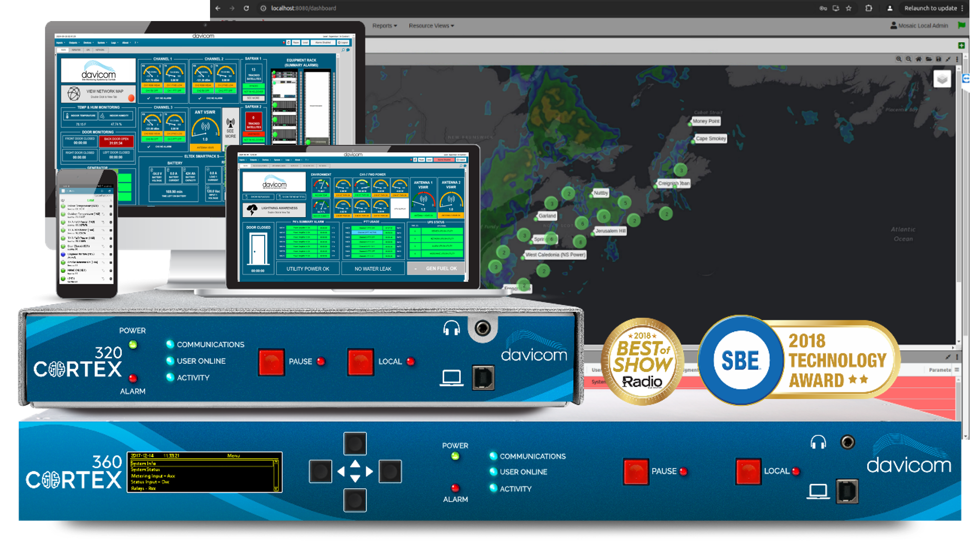Open Reports dropdown menu

384,26
